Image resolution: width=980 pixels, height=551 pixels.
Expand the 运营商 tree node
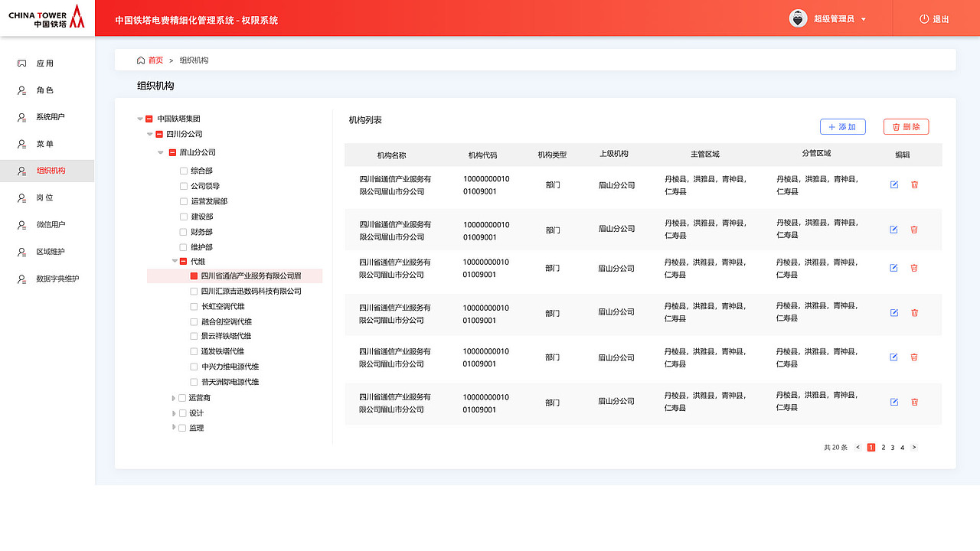[x=174, y=398]
